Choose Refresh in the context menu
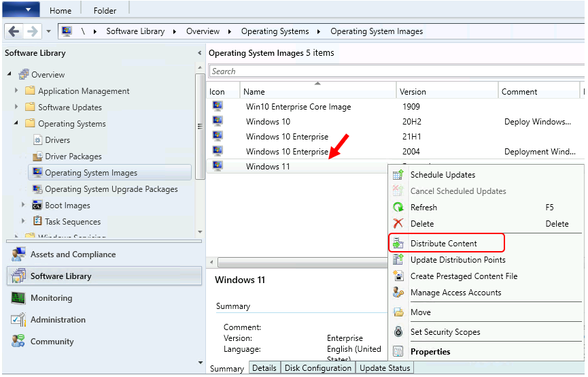Screen dimensions: 588x377 pos(486,208)
